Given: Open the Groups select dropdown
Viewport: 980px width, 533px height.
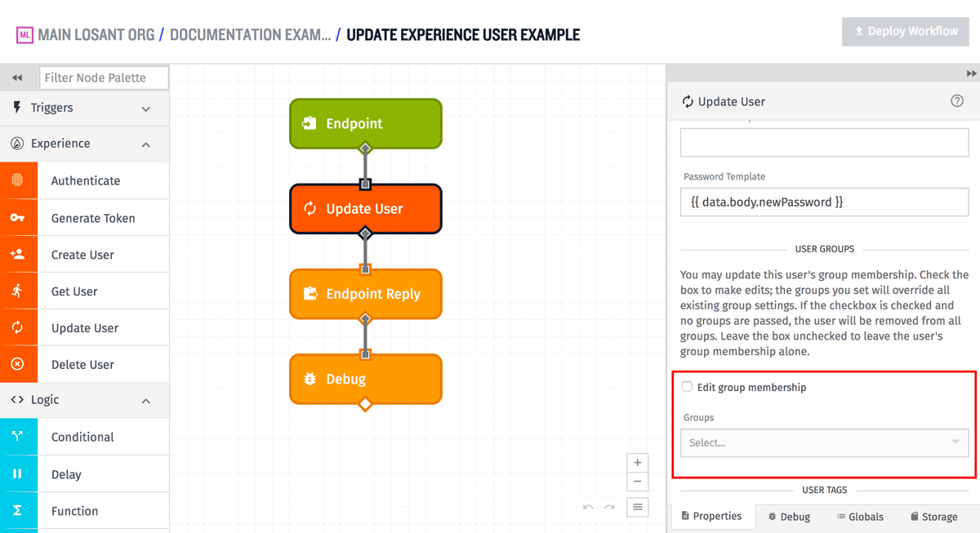Looking at the screenshot, I should click(x=825, y=442).
